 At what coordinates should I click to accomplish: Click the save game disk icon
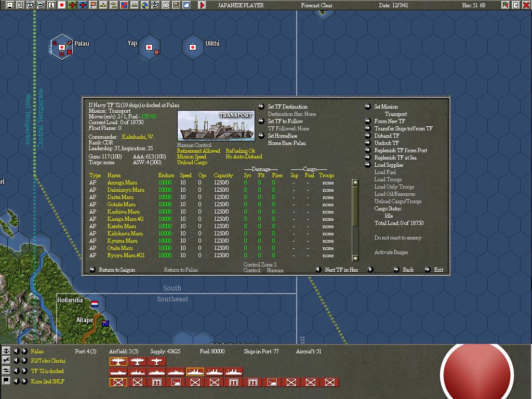click(x=9, y=5)
